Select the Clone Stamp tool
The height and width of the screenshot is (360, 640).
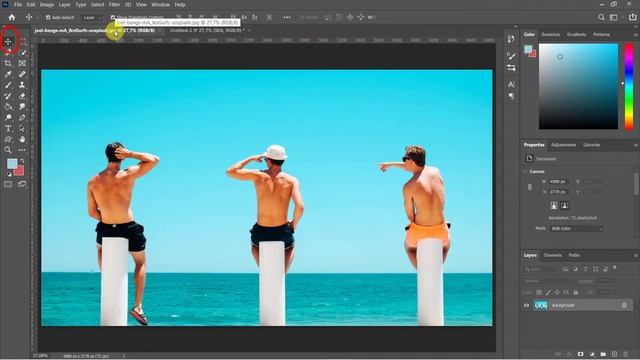[x=22, y=85]
